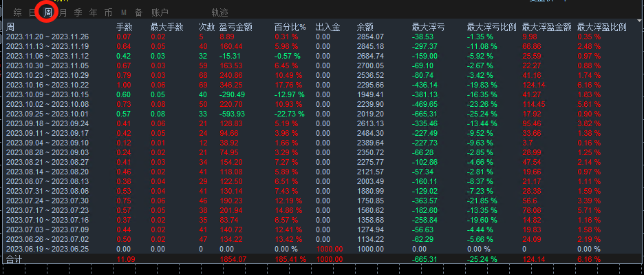Screen dimensions: 644x275
Task: Open the 年 yearly tab
Action: click(94, 13)
